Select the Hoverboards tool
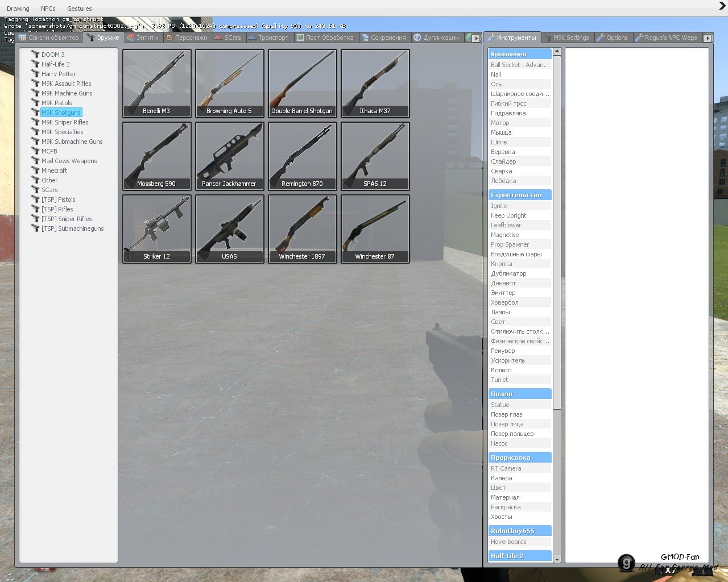Viewport: 728px width, 582px height. [x=520, y=542]
